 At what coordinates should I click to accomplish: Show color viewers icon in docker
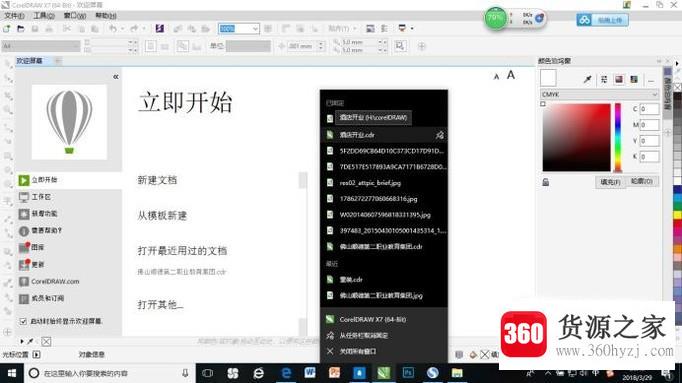point(619,79)
